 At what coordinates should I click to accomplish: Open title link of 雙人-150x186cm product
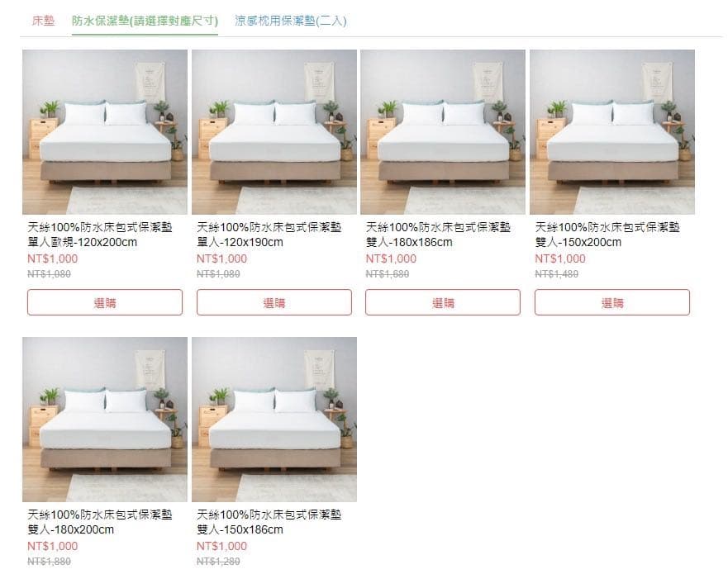tap(269, 522)
